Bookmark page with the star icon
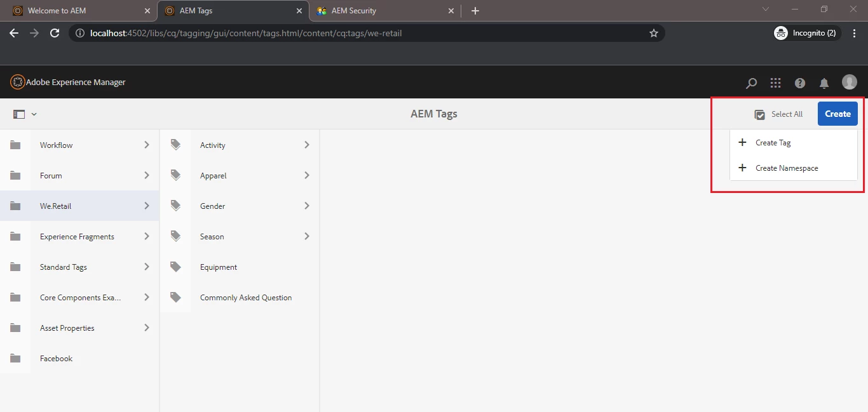 (x=653, y=33)
